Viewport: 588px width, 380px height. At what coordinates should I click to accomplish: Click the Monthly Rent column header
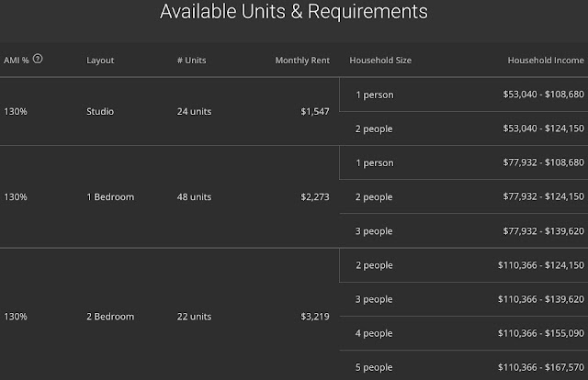tap(301, 61)
